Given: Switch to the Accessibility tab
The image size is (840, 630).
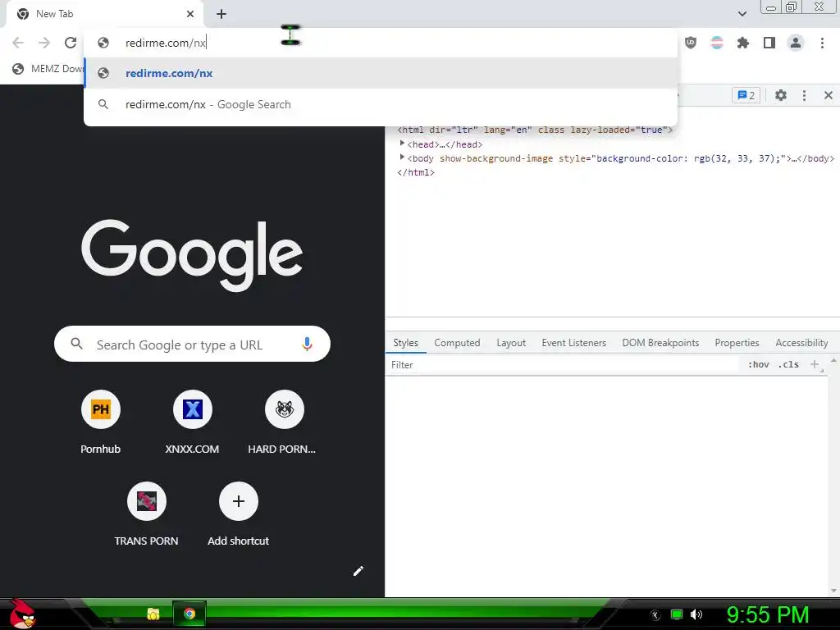Looking at the screenshot, I should tap(801, 343).
